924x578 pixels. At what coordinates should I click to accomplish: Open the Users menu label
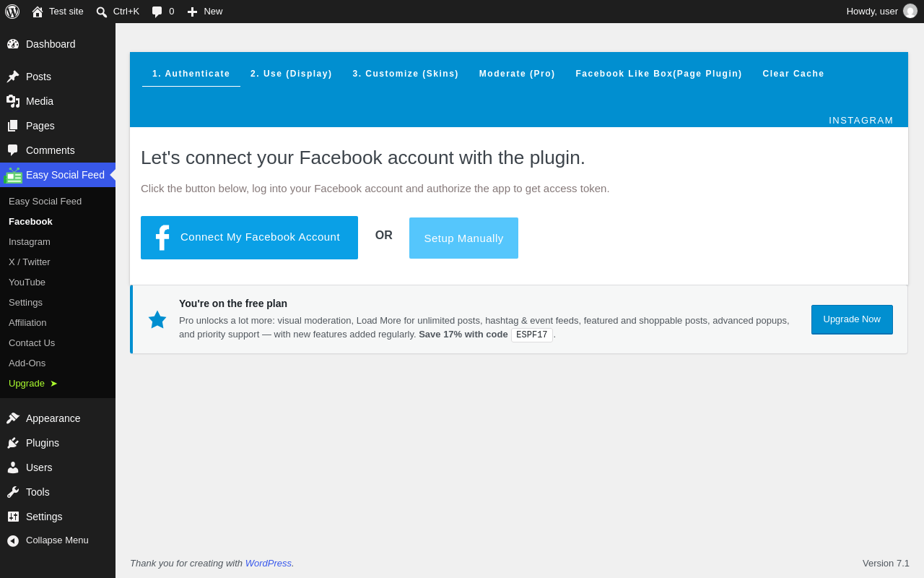pos(39,467)
